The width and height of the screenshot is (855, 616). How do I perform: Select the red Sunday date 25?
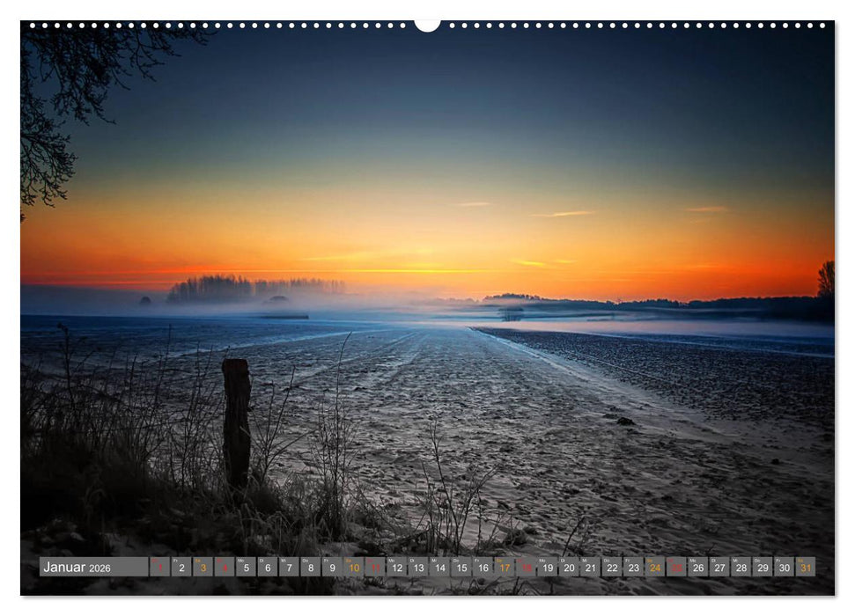(674, 568)
